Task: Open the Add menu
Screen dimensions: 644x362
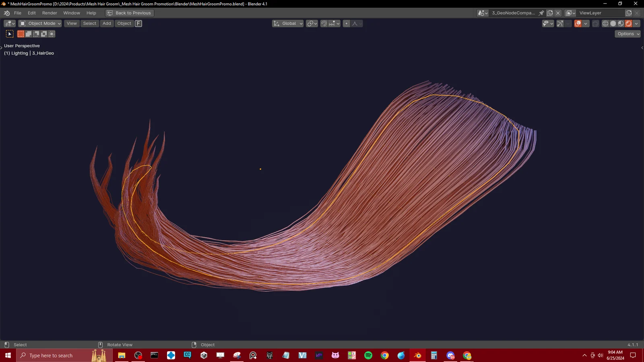Action: [x=106, y=23]
